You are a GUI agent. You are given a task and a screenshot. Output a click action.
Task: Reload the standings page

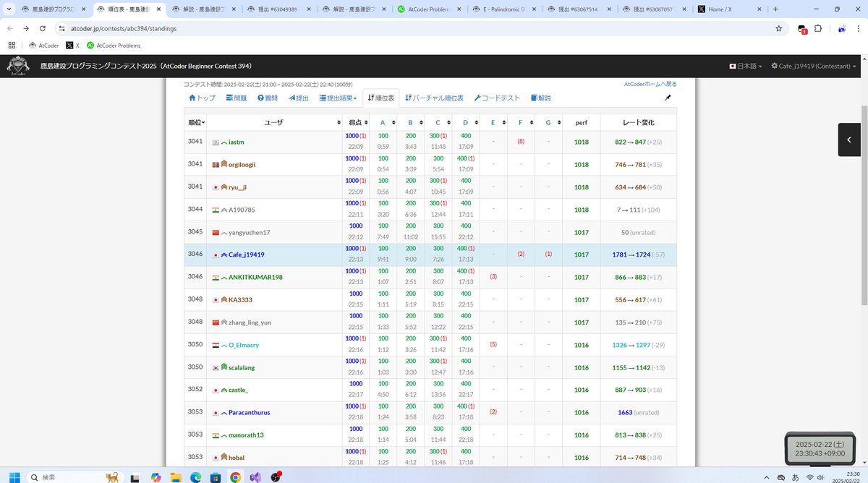[x=43, y=28]
